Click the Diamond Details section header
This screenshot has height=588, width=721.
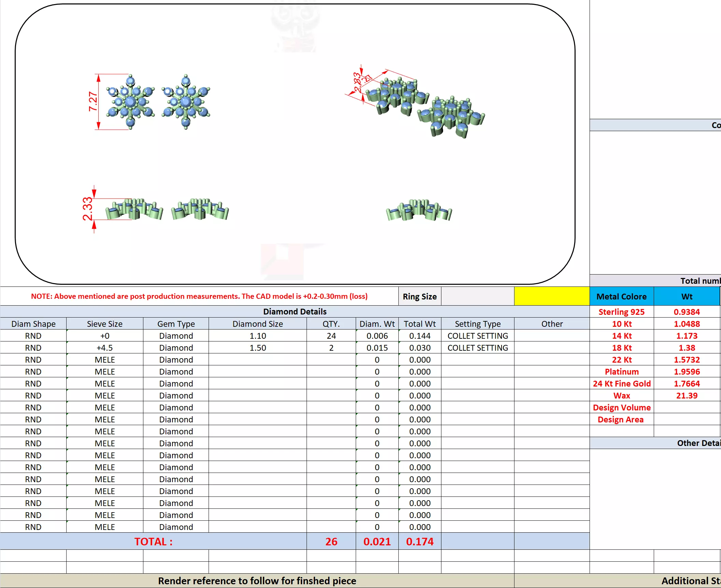295,311
